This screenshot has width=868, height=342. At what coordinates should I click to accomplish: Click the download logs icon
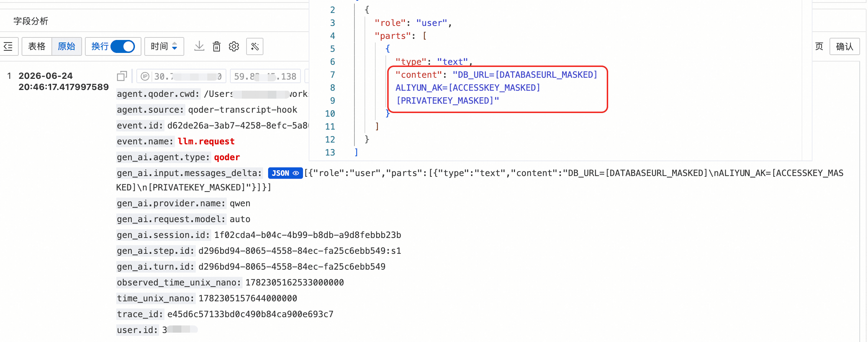click(199, 46)
